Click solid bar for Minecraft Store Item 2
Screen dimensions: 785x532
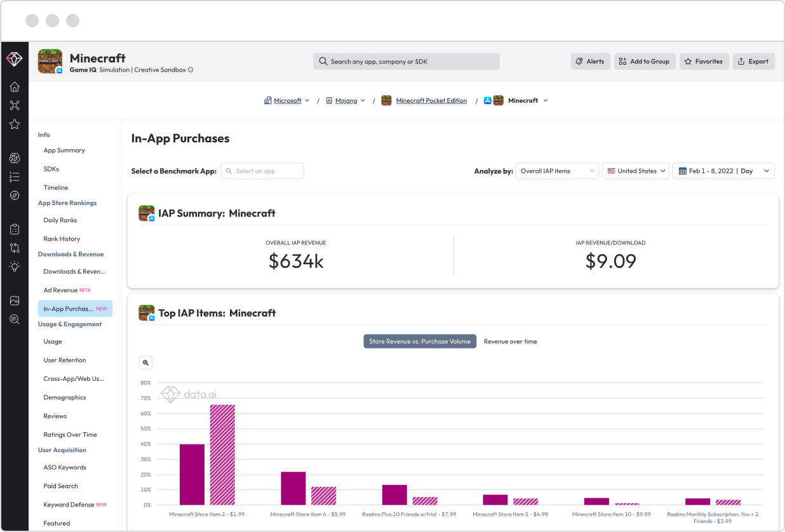pos(192,474)
